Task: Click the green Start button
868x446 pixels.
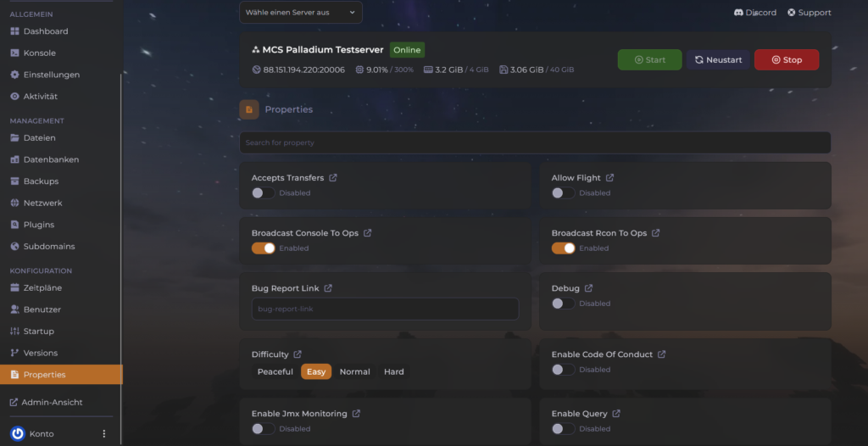Action: click(x=650, y=60)
